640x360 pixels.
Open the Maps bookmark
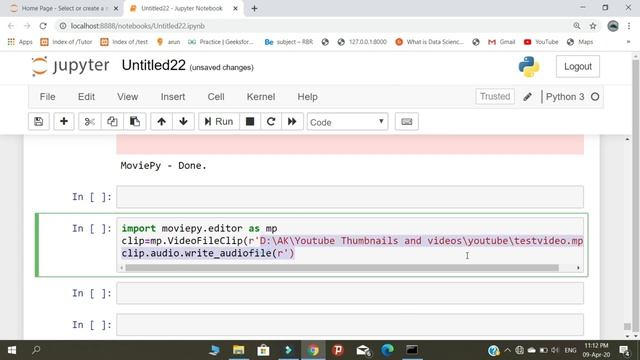(x=580, y=42)
